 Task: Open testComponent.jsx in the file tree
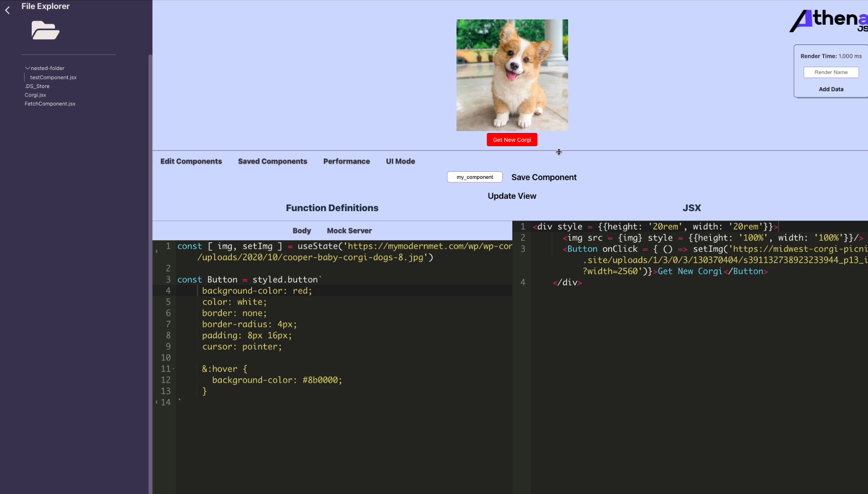pyautogui.click(x=53, y=77)
